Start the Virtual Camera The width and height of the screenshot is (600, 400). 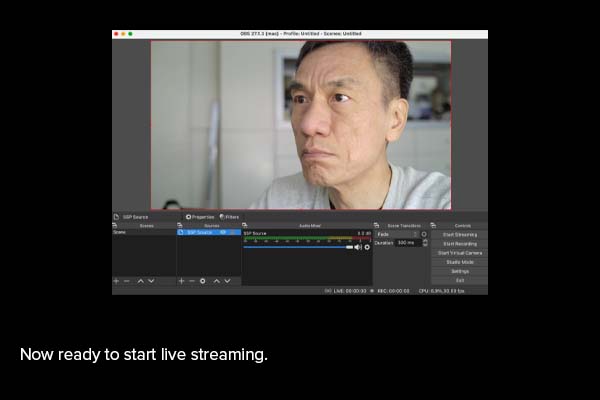click(459, 253)
